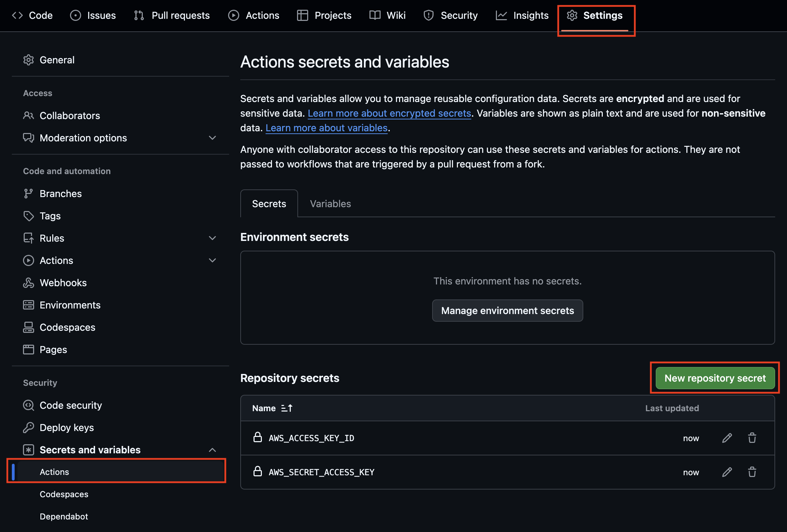Open Codespaces under Code and automation
787x532 pixels.
(x=67, y=327)
